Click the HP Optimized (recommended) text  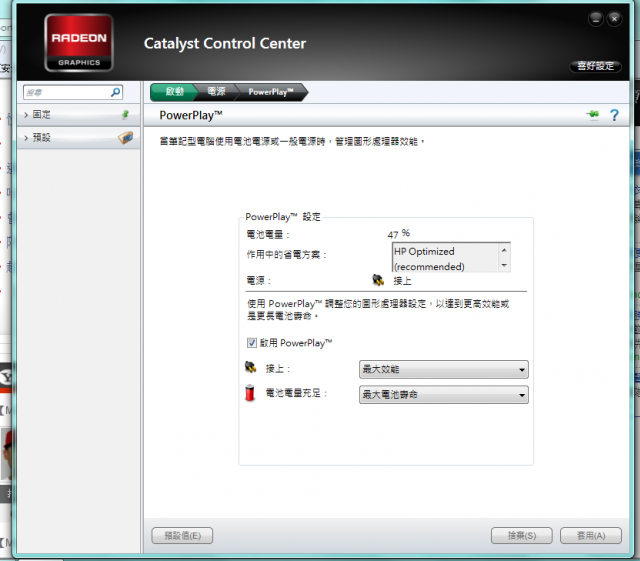coord(429,259)
